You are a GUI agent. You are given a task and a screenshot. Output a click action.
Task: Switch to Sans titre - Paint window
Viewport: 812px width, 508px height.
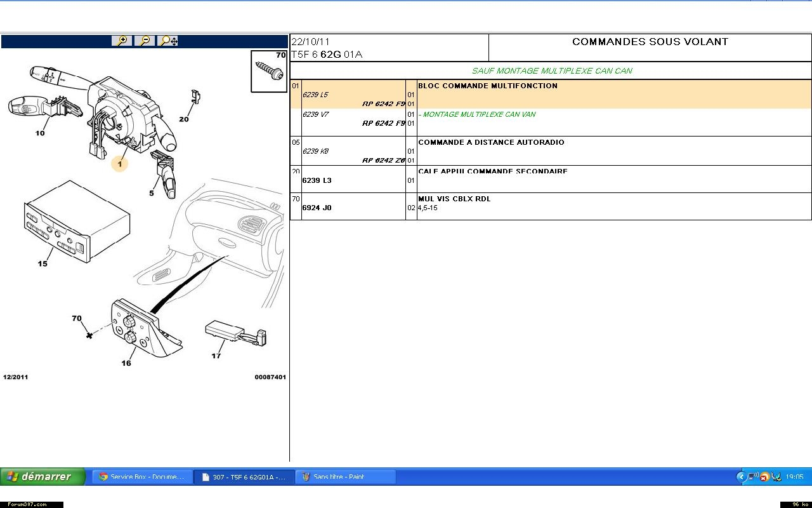(346, 477)
